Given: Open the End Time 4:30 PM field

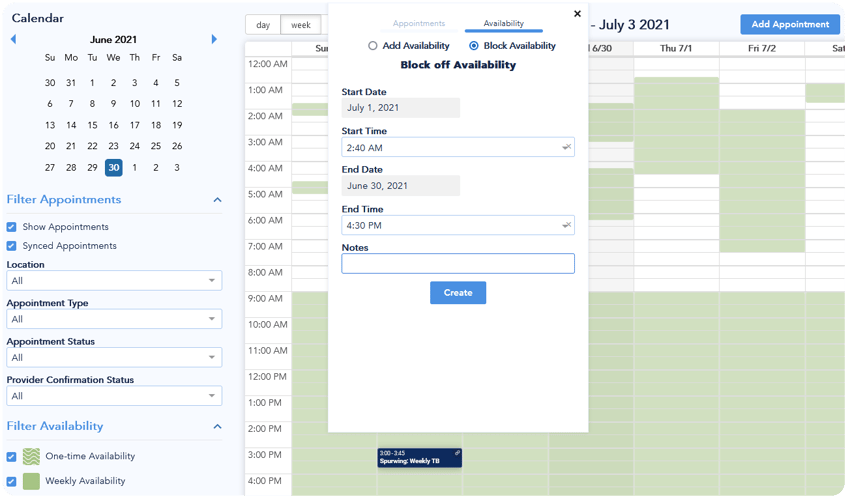Looking at the screenshot, I should point(458,225).
